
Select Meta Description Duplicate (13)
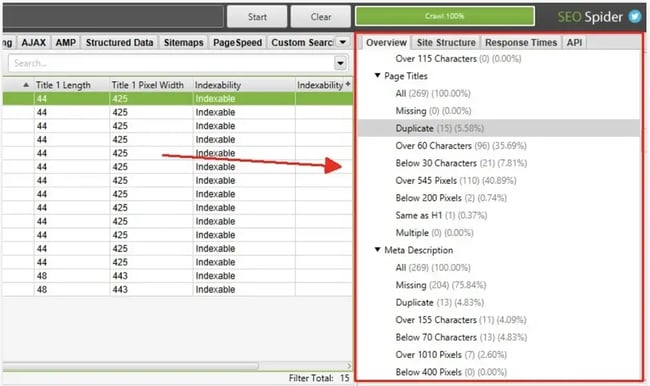tap(439, 303)
